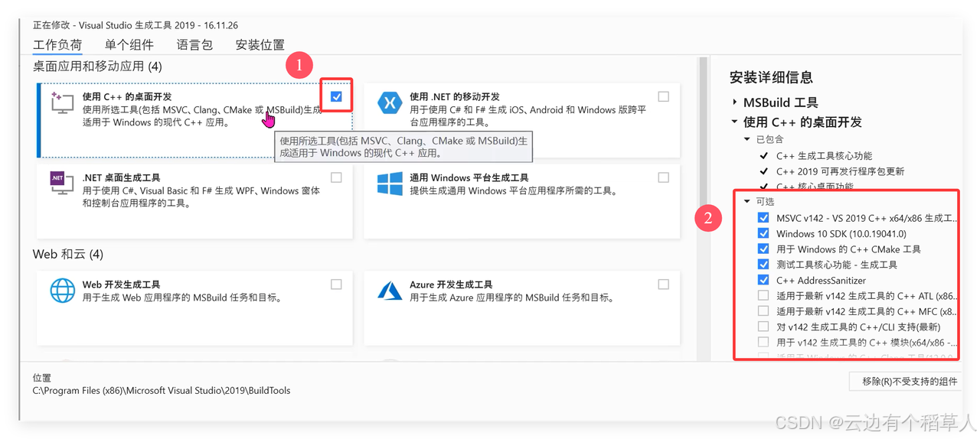Switch to the 工作负荷 tab

57,45
